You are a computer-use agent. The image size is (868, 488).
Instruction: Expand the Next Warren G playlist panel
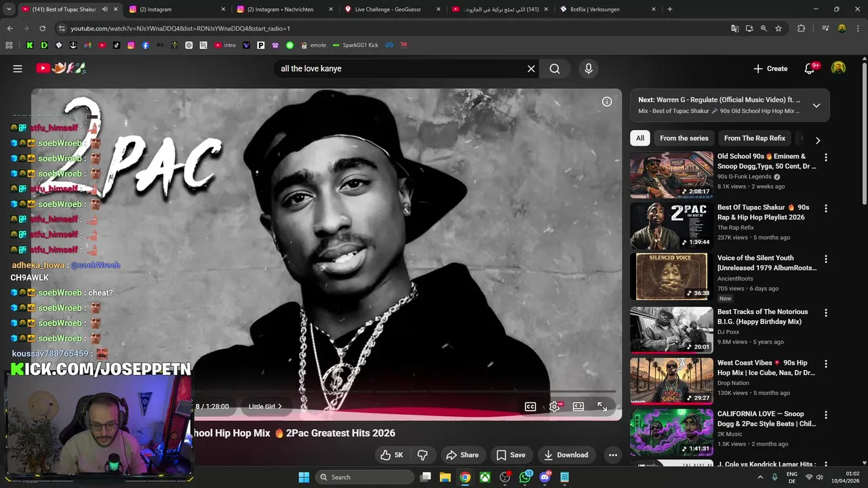click(816, 105)
